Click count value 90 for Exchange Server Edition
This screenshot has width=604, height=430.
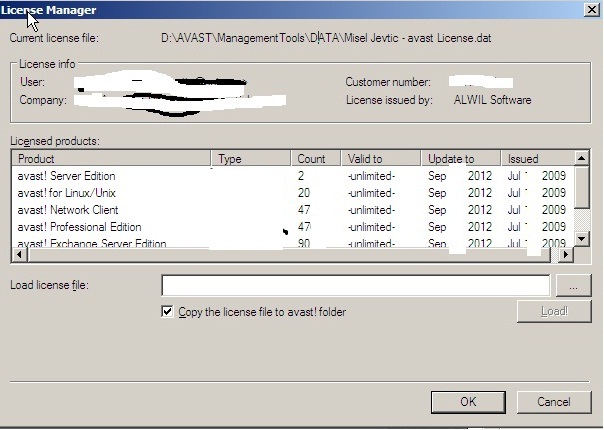tap(304, 243)
